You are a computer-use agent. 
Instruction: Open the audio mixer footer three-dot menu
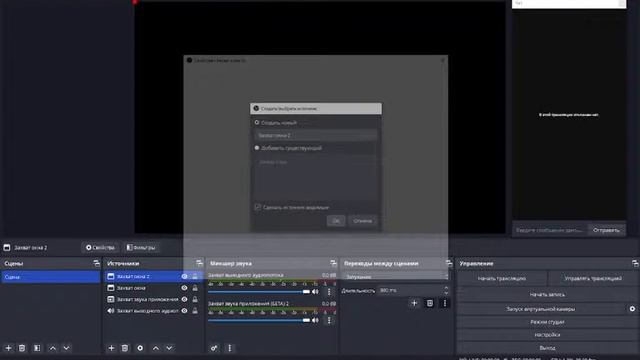pyautogui.click(x=229, y=348)
